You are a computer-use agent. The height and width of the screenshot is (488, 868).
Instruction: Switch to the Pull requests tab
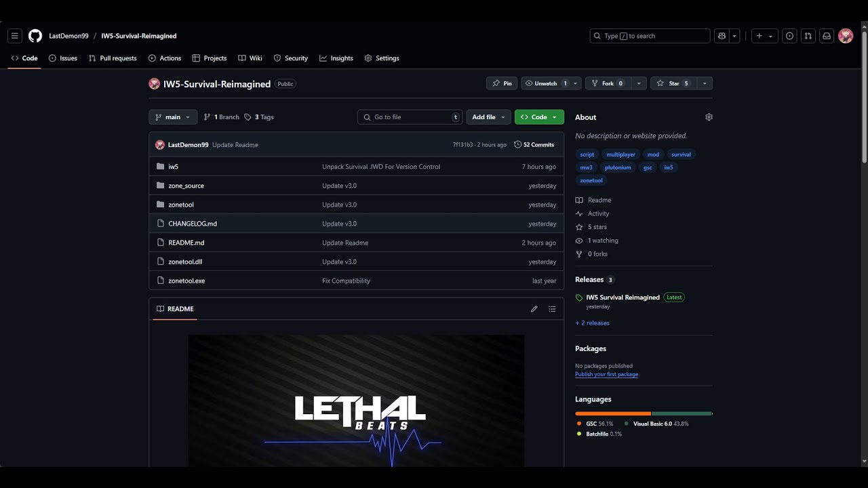113,58
